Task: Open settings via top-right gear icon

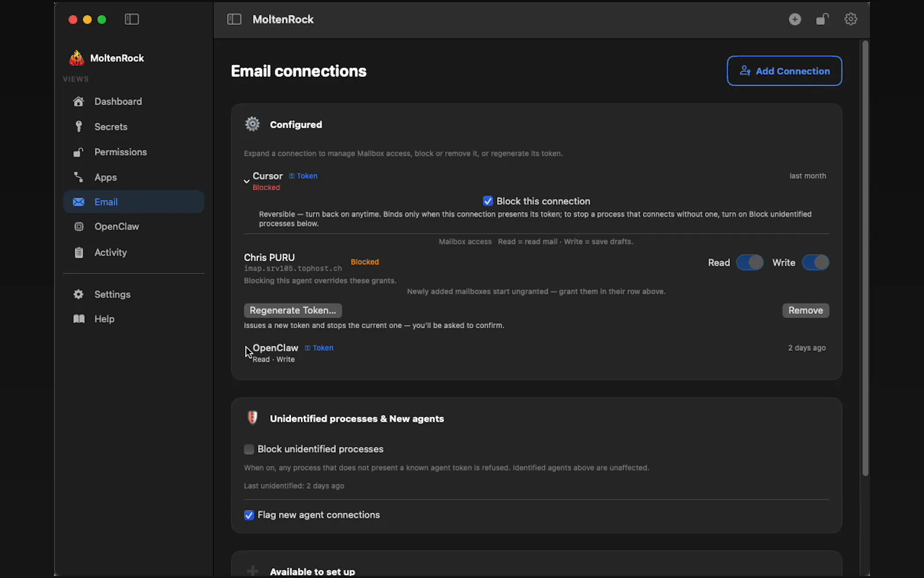Action: point(851,19)
